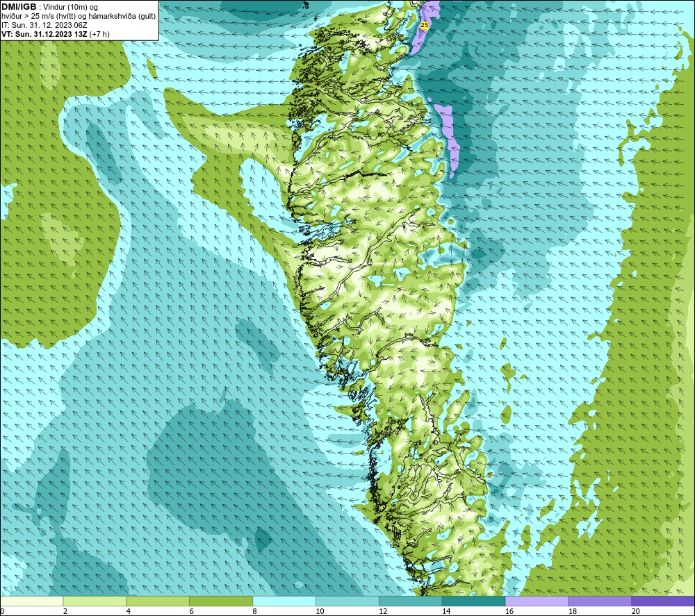The image size is (695, 616).
Task: Click the DMI/IGB title text
Action: click(19, 7)
